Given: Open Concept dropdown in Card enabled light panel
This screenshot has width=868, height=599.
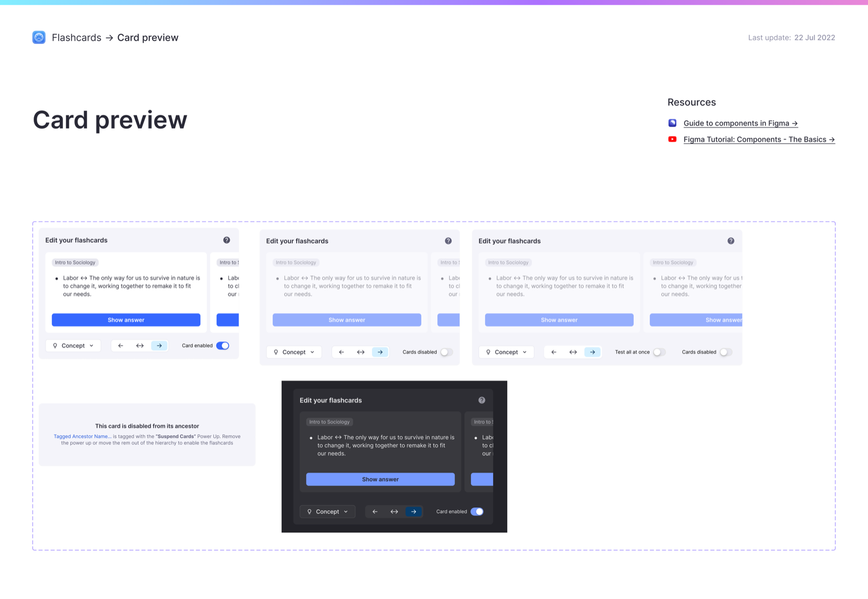Looking at the screenshot, I should click(x=73, y=346).
